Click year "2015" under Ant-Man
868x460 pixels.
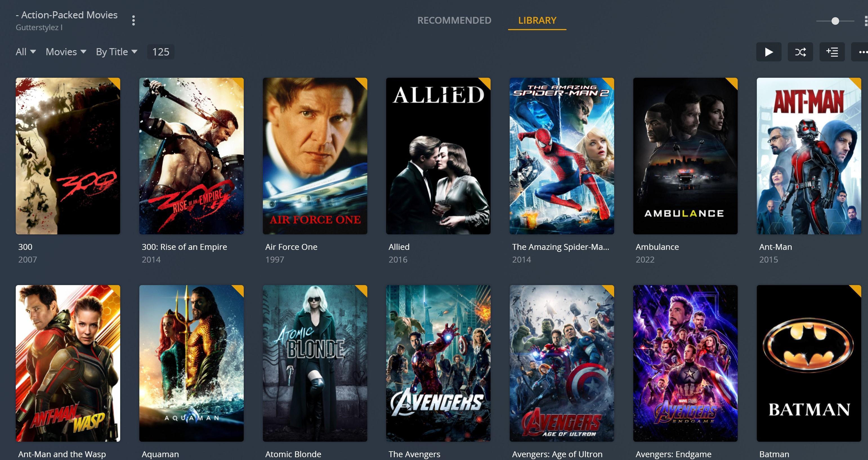[x=769, y=260]
